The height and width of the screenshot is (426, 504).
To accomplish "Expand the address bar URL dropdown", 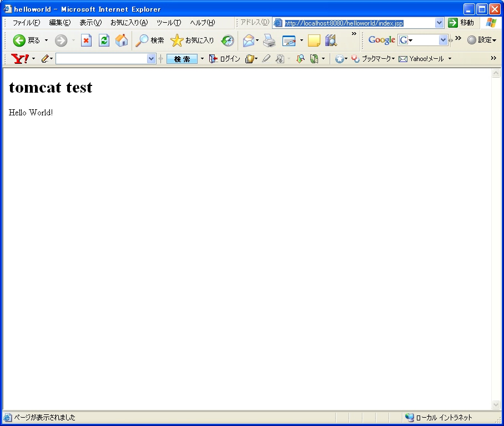I will 439,23.
